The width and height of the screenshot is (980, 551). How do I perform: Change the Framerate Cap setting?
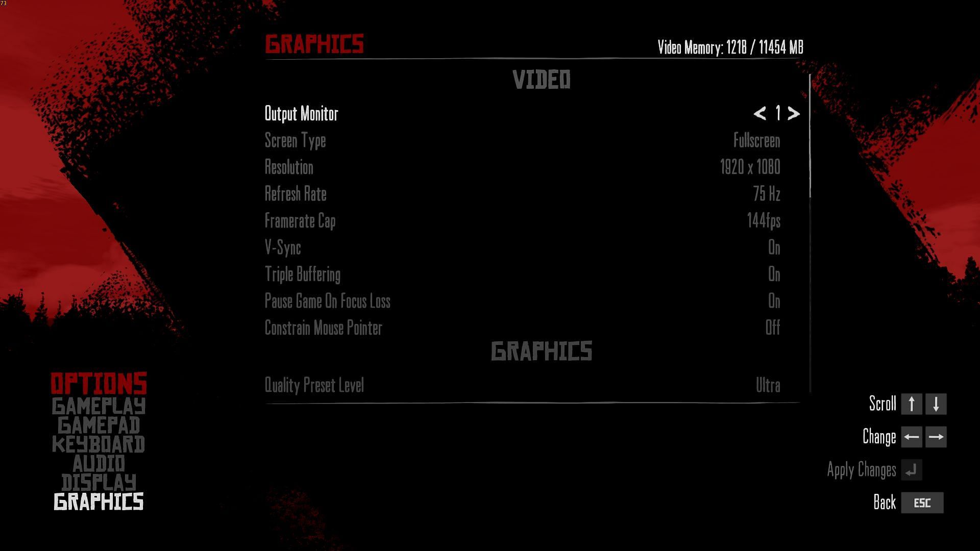(x=764, y=221)
